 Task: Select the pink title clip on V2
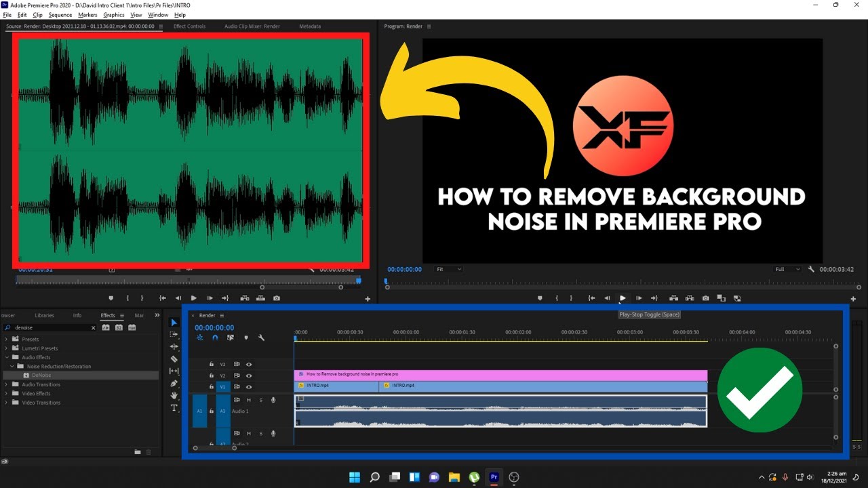[500, 374]
